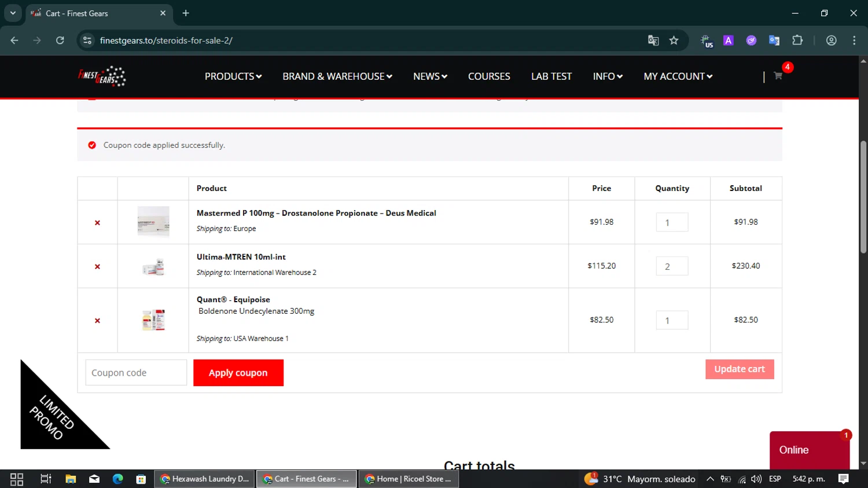Click the $230.40 subtotal cell
Screen dimensions: 868x488
point(746,266)
